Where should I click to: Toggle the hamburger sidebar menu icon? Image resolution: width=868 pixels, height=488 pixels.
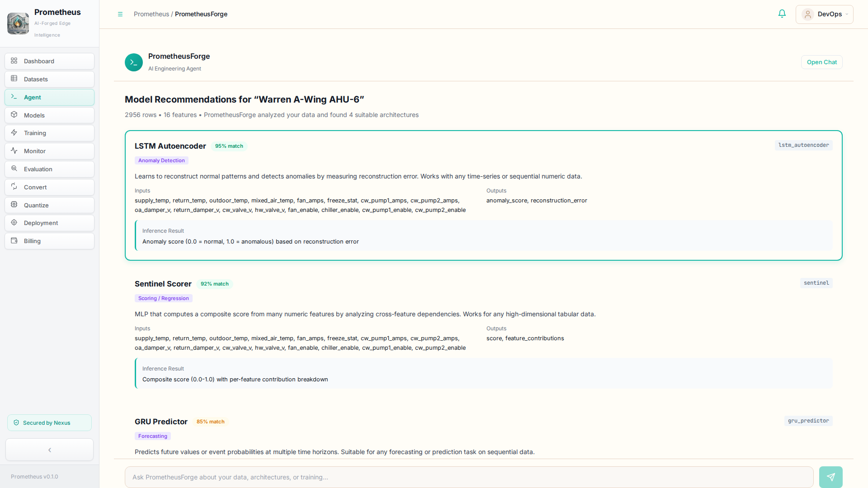point(120,14)
